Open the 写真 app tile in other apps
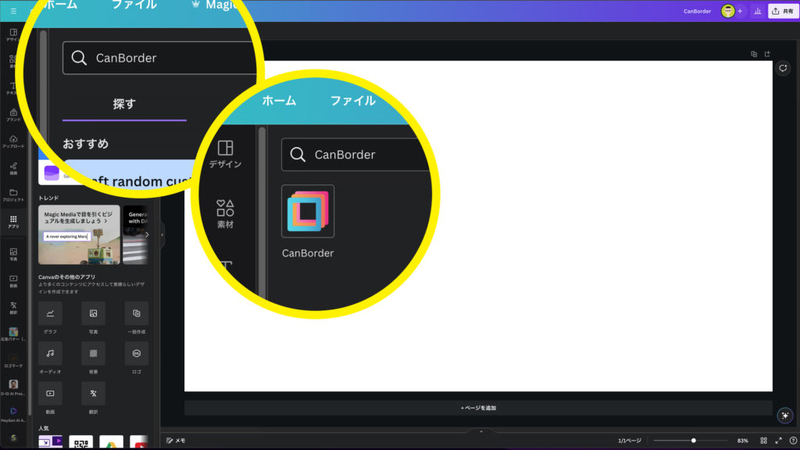This screenshot has width=800, height=450. pos(93,313)
